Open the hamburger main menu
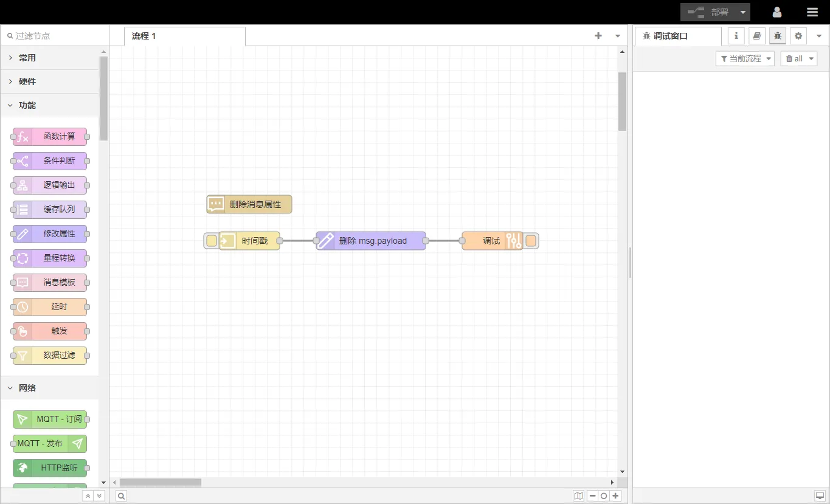 pyautogui.click(x=812, y=12)
